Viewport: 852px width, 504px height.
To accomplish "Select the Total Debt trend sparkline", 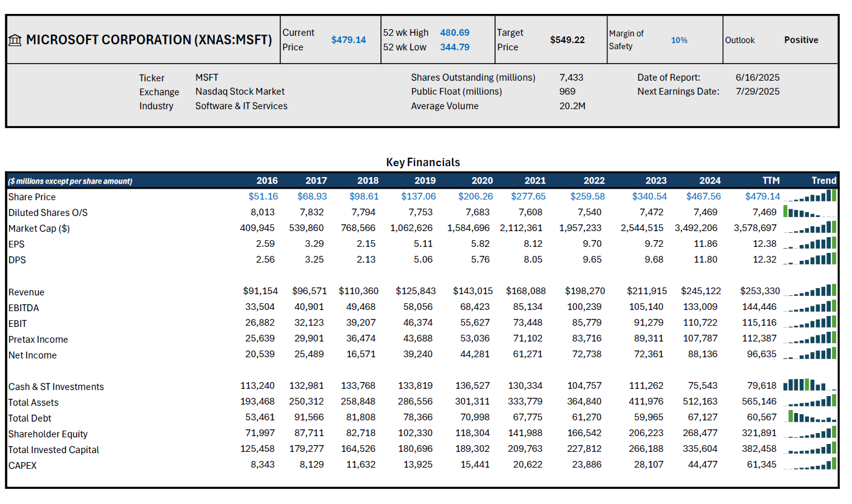I will [x=810, y=417].
